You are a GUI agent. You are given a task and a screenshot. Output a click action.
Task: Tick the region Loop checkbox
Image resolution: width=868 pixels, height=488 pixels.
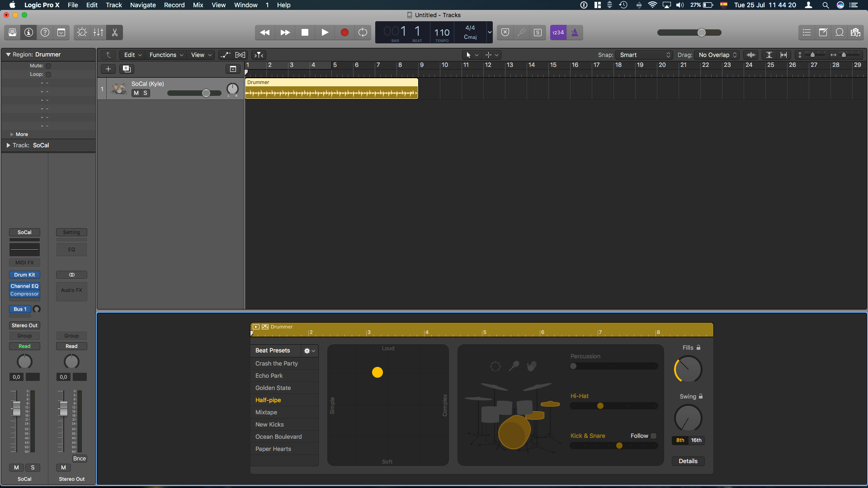[48, 75]
